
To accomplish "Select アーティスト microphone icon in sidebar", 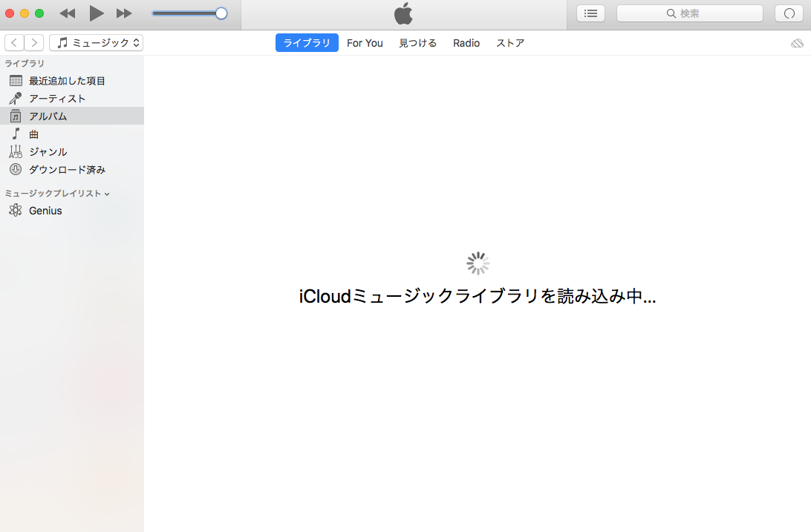I will pos(16,98).
